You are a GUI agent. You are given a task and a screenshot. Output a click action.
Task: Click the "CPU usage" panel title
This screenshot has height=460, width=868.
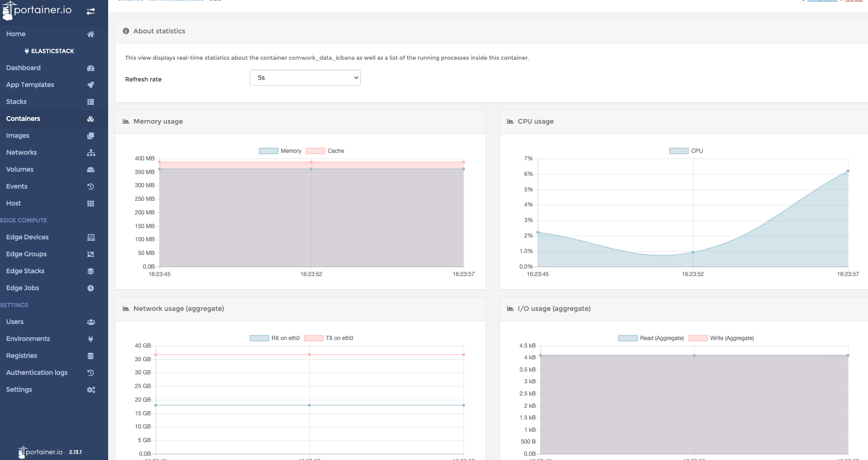[536, 121]
